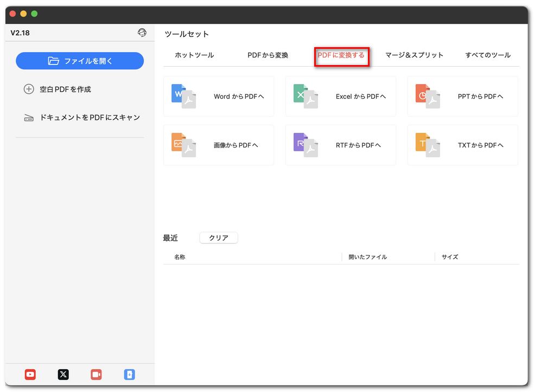Select the マージ&スプリット tab
Viewport: 534px width, 392px height.
(414, 55)
